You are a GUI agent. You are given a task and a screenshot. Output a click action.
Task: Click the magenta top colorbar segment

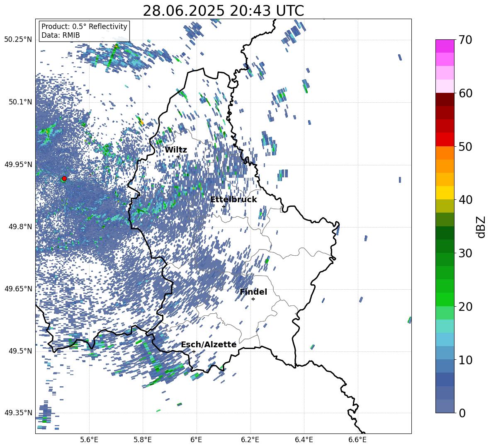click(x=445, y=46)
